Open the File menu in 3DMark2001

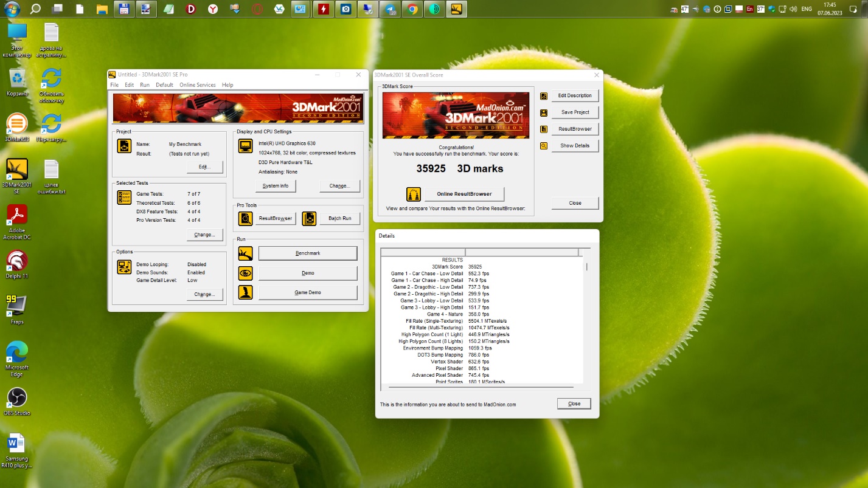(114, 85)
